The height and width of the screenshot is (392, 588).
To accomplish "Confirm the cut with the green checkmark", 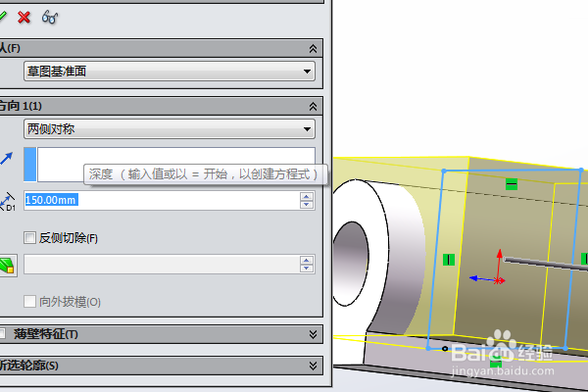I will [x=2, y=17].
